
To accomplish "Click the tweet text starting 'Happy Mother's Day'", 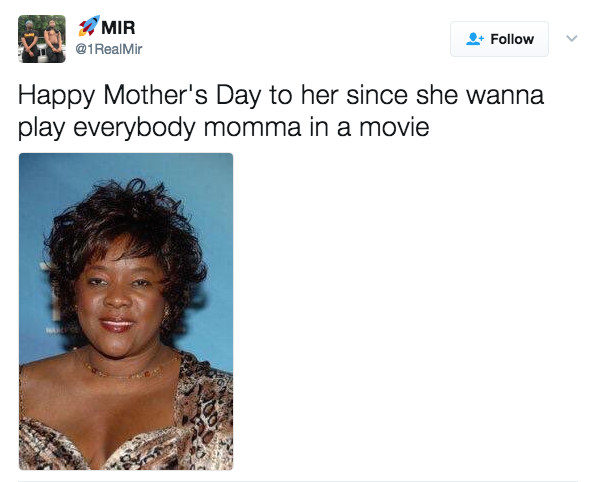I will 281,111.
